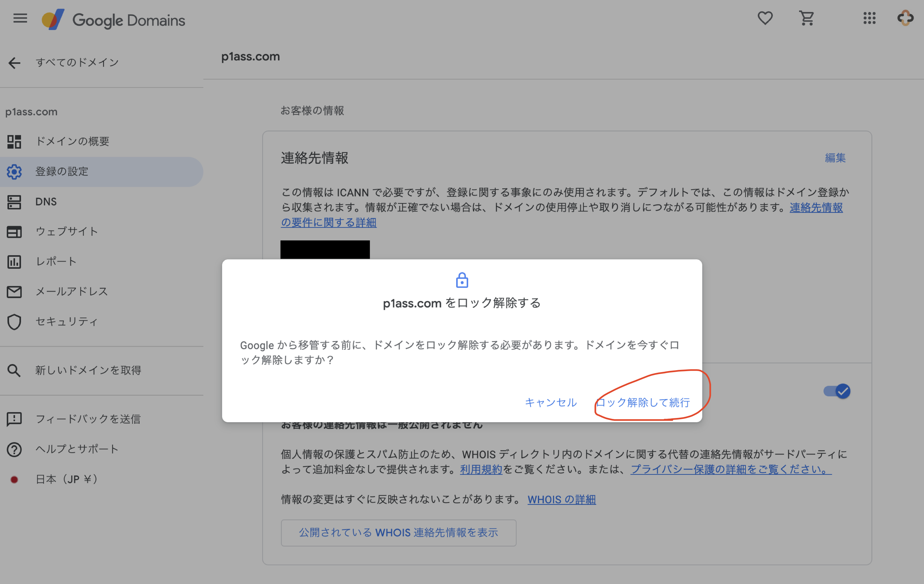Select DNS in the sidebar

tap(46, 202)
